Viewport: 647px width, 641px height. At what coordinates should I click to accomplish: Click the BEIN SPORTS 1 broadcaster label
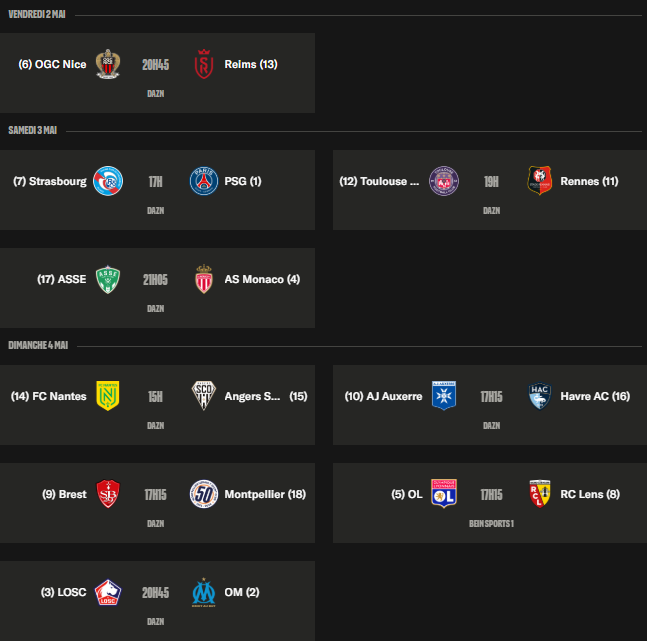pyautogui.click(x=491, y=523)
